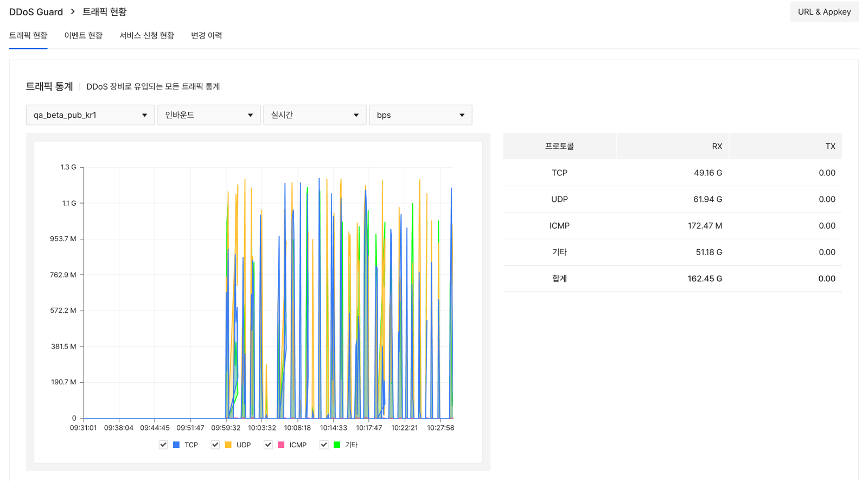The image size is (868, 481).
Task: Click the 172.47 M RX value
Action: pyautogui.click(x=705, y=226)
